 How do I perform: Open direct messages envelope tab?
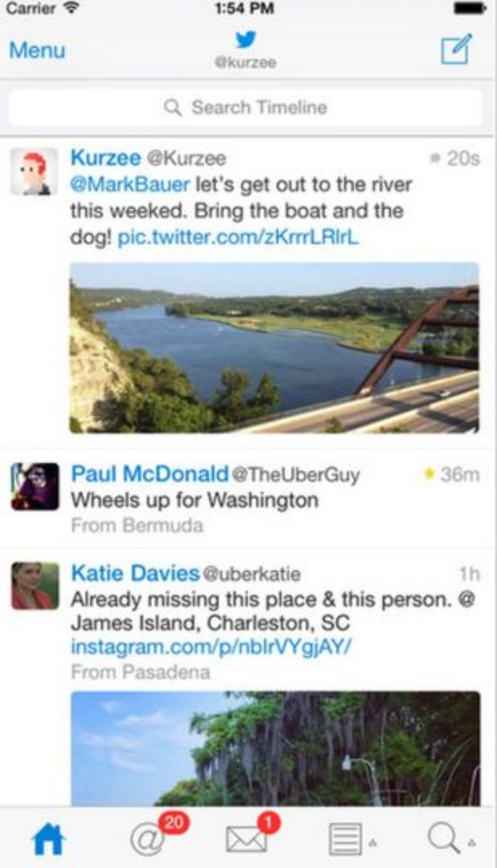(x=247, y=839)
